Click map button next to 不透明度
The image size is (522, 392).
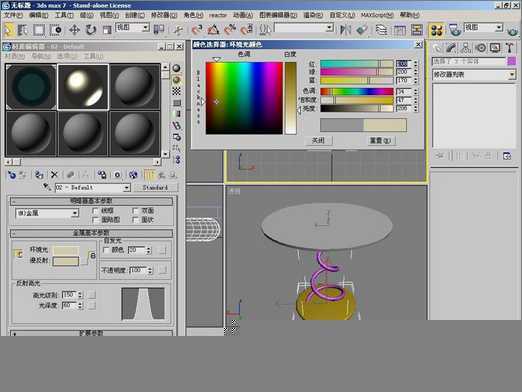point(162,270)
